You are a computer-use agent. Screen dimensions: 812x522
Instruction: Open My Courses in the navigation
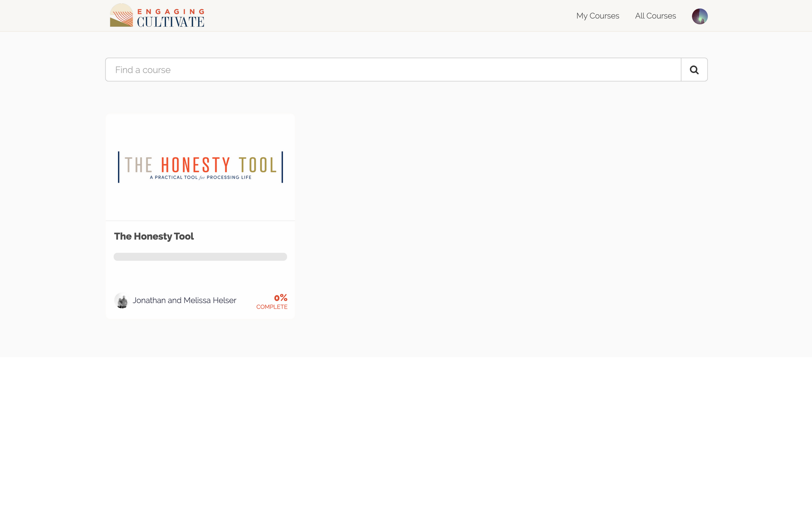(x=597, y=16)
